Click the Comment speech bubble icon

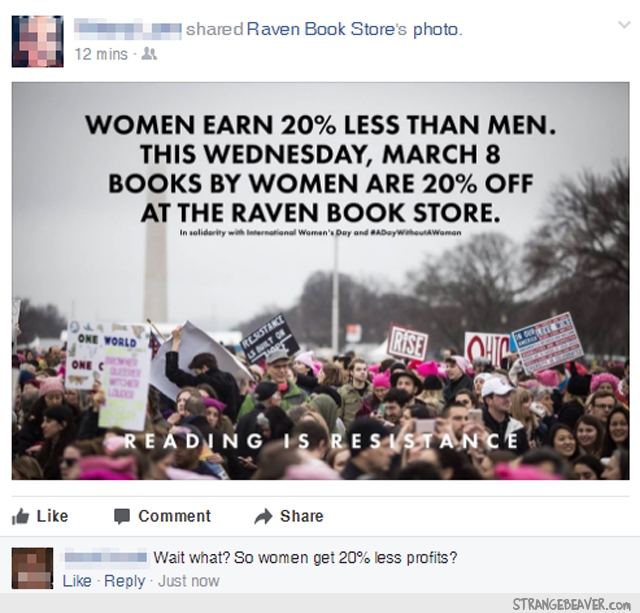[x=122, y=516]
